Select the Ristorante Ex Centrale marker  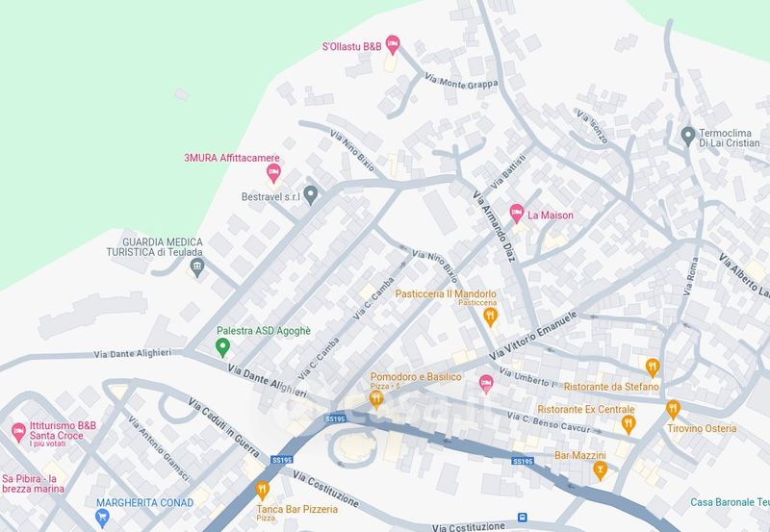(x=629, y=424)
